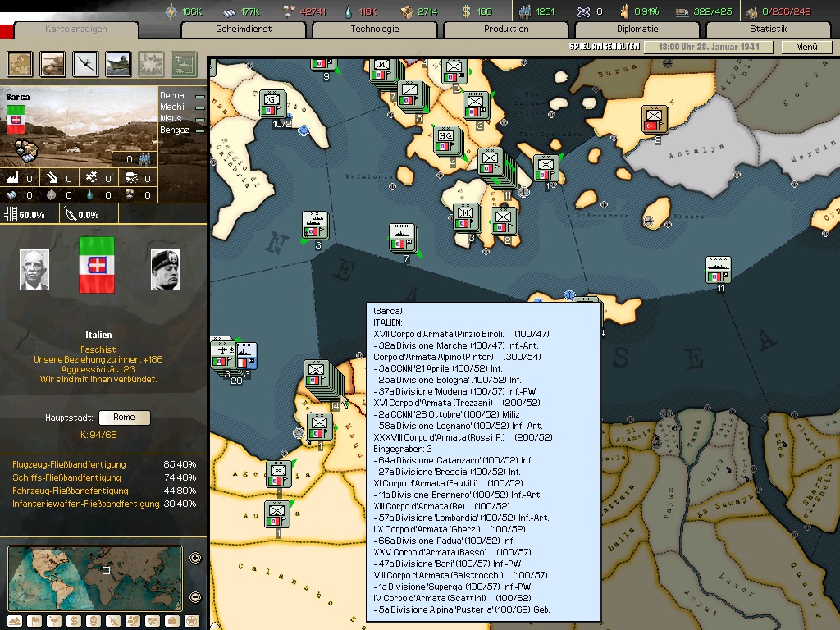Click the Rome capital button

click(x=124, y=418)
